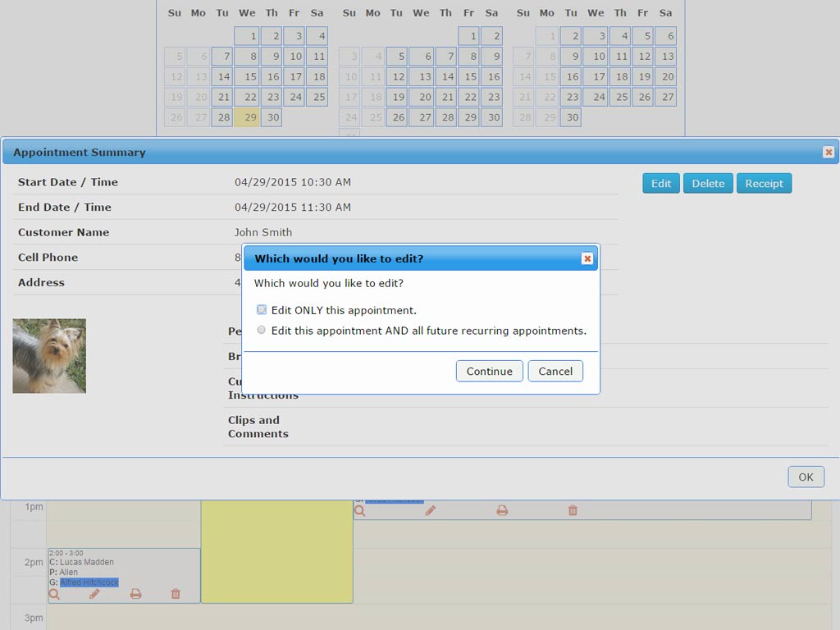Open magnifier search icon on the 1pm appointment
This screenshot has height=630, width=840.
coord(358,509)
